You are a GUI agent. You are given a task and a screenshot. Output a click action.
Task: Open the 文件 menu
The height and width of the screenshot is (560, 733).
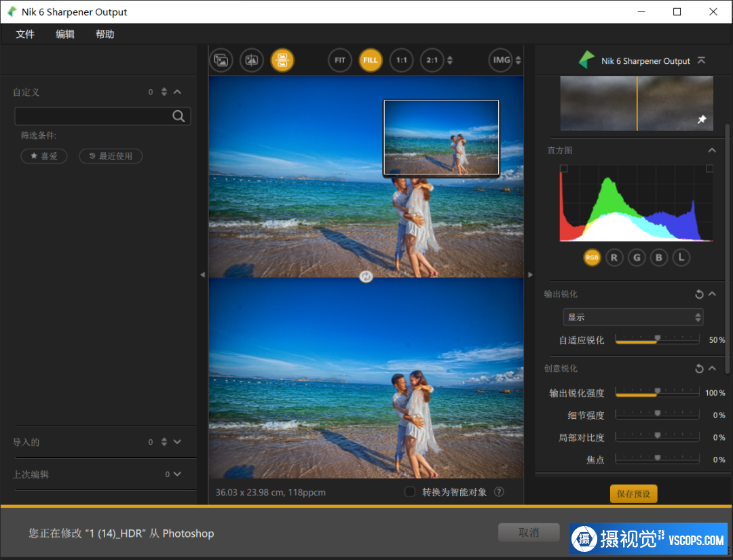coord(25,34)
